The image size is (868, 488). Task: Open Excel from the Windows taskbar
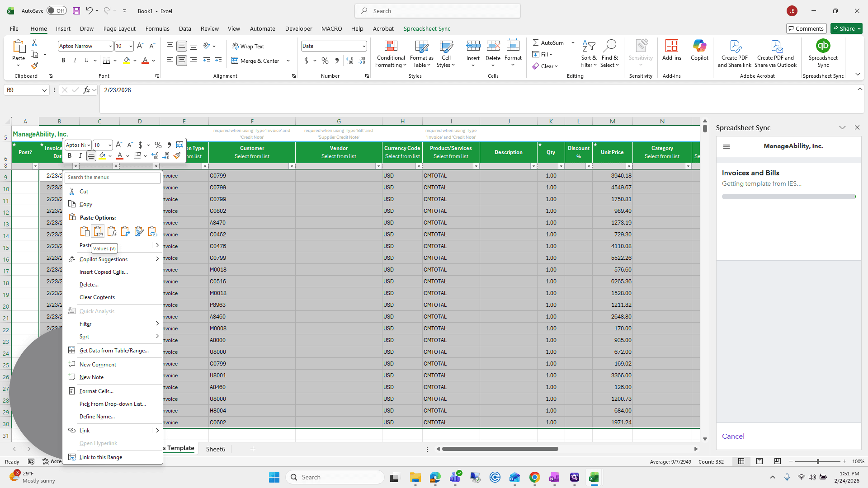(594, 477)
